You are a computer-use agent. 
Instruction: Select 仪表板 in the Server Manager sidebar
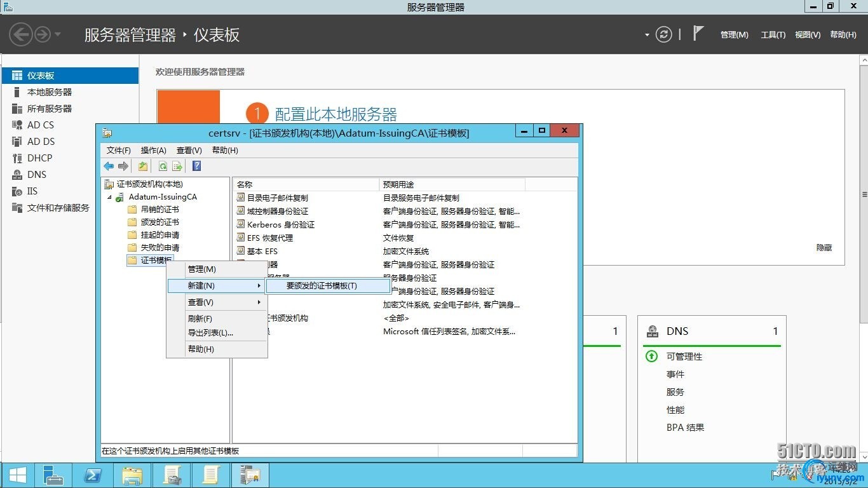coord(70,76)
